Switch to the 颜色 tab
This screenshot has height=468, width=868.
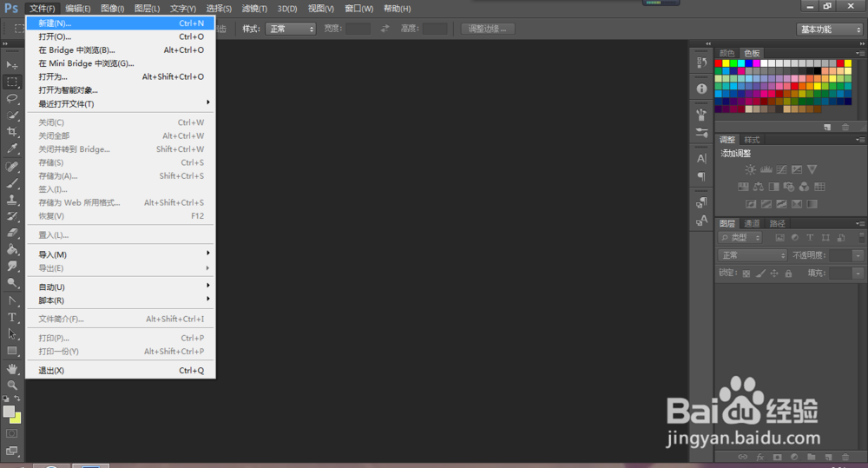click(727, 53)
